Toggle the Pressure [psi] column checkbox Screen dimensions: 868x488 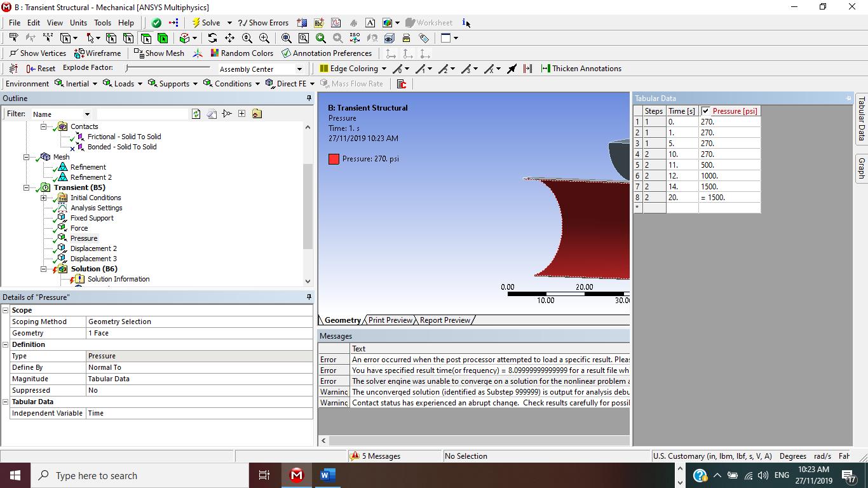coord(705,111)
